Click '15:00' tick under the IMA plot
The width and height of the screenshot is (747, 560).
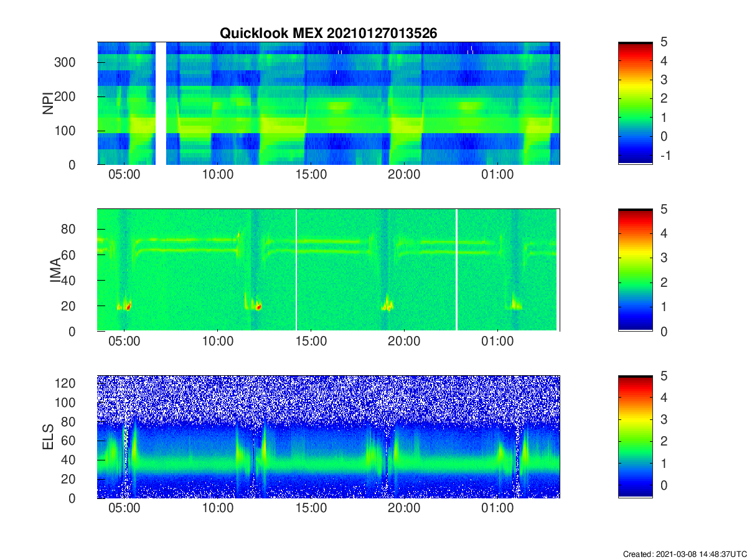[311, 342]
